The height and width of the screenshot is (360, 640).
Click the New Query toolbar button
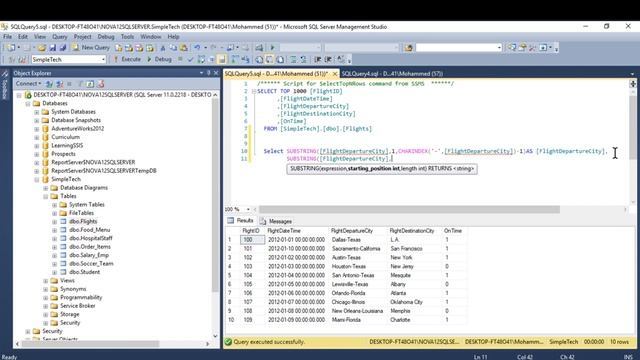(91, 48)
